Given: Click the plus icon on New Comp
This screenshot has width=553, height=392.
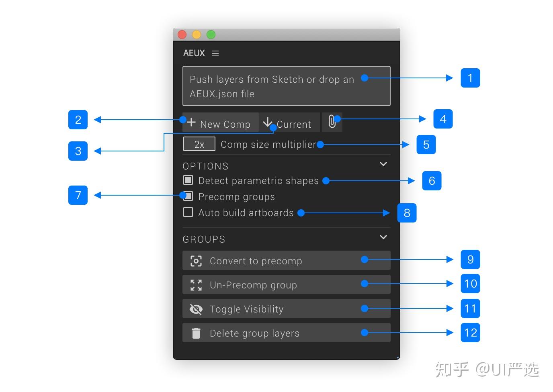Looking at the screenshot, I should tap(191, 122).
